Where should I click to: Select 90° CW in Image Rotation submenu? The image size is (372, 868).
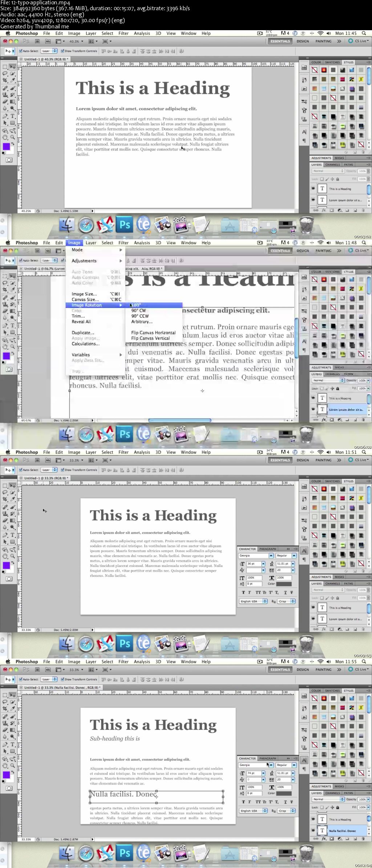pos(138,311)
